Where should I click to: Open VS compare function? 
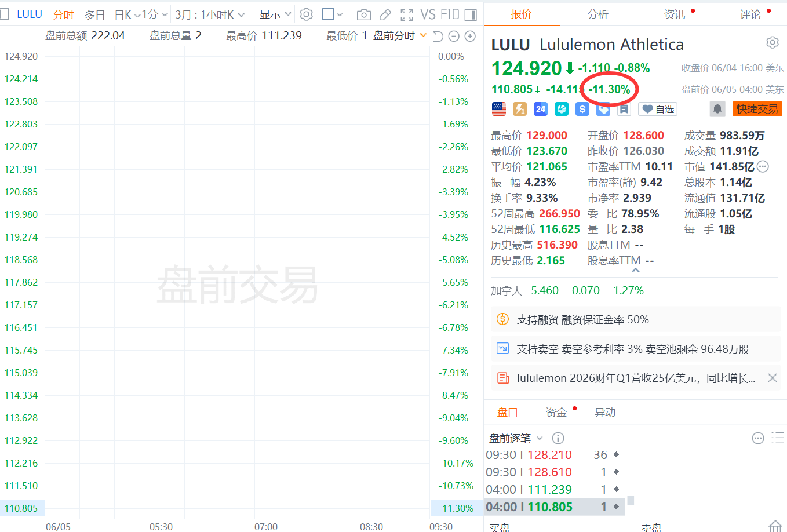[428, 14]
